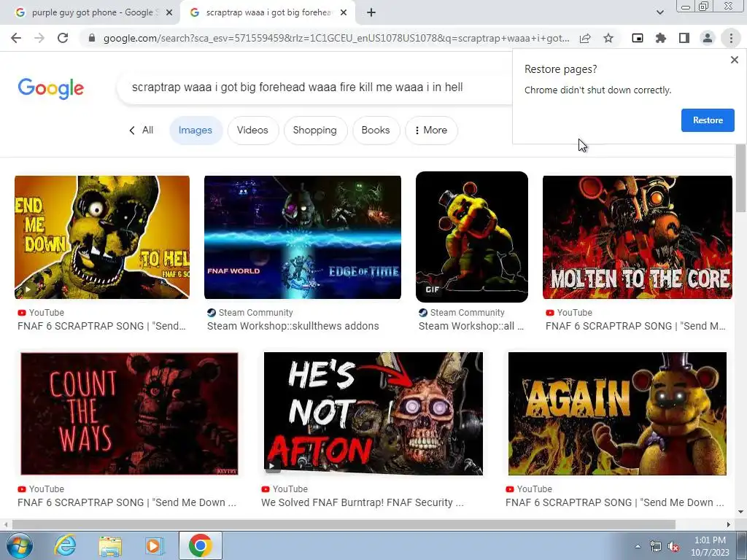Go back to the previous page
Viewport: 747px width, 560px height.
tap(16, 38)
